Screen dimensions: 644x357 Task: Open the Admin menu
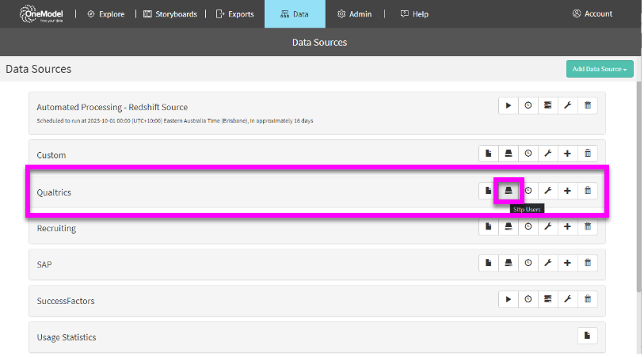(x=354, y=14)
